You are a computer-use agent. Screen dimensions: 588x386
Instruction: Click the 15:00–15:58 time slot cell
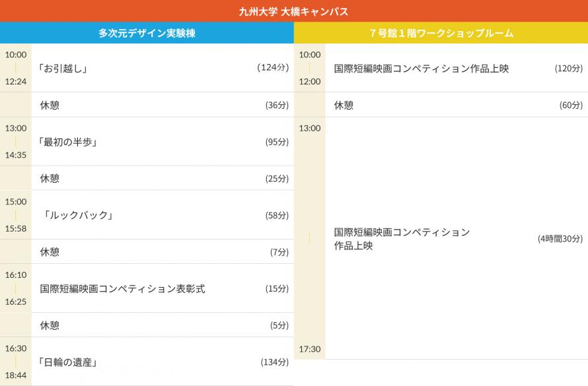(16, 215)
